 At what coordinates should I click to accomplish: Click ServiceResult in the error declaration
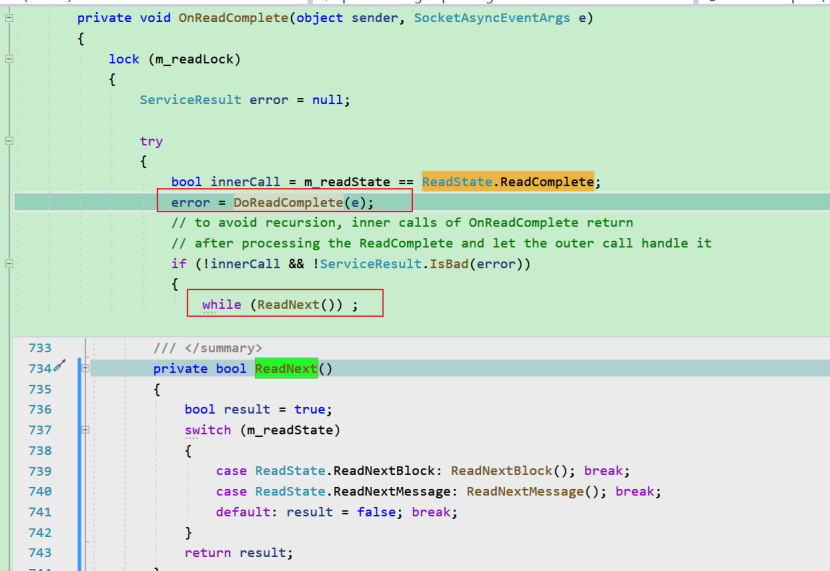tap(190, 100)
